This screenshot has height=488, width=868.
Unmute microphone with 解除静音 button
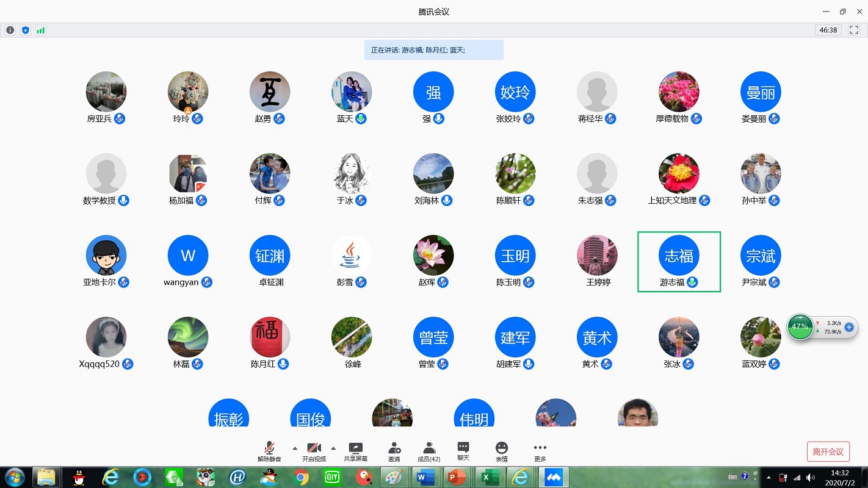269,451
